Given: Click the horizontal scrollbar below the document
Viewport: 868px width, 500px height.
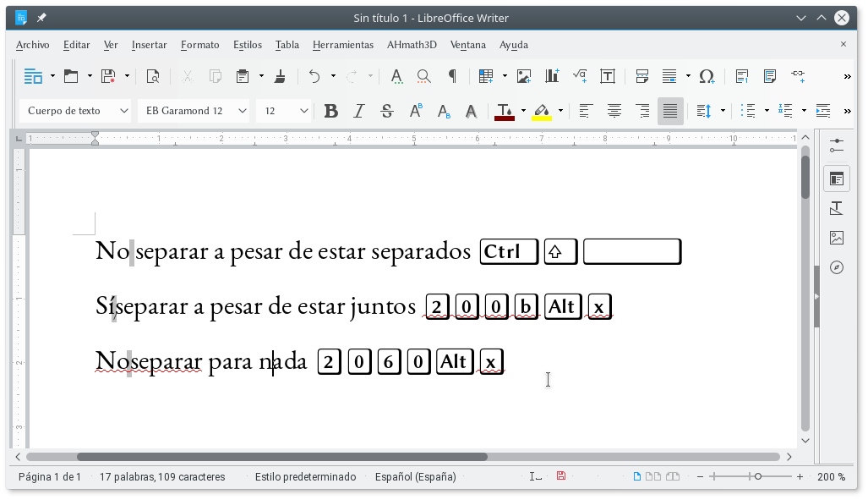Looking at the screenshot, I should point(281,457).
